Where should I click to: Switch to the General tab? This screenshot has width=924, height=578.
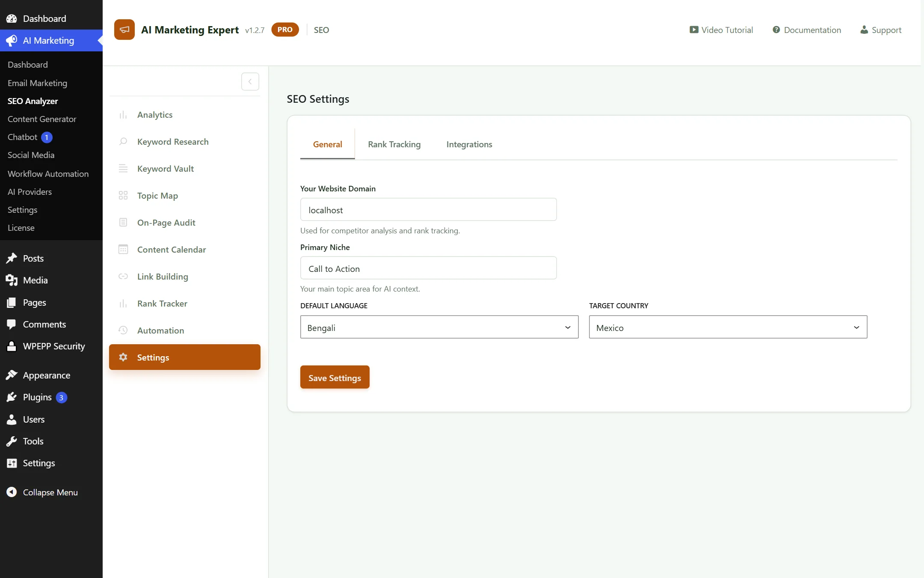327,144
